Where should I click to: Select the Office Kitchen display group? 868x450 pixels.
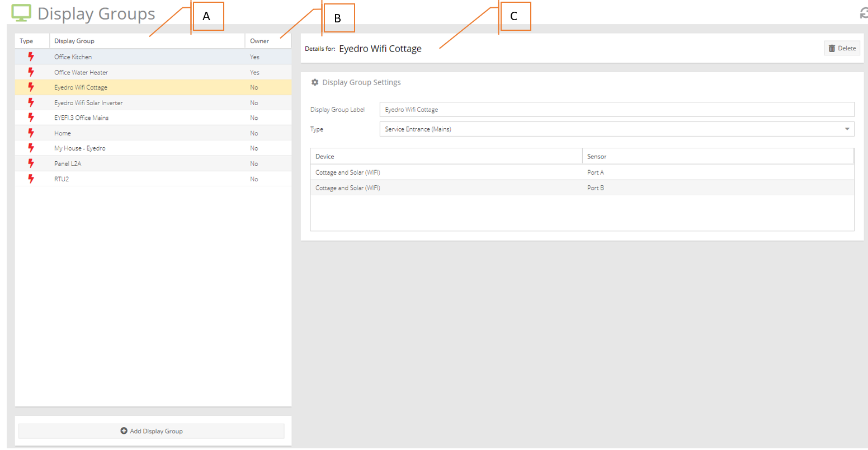click(153, 57)
